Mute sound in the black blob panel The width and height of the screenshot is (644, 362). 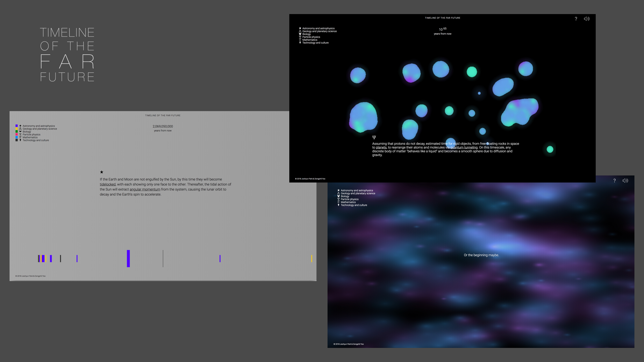[587, 19]
